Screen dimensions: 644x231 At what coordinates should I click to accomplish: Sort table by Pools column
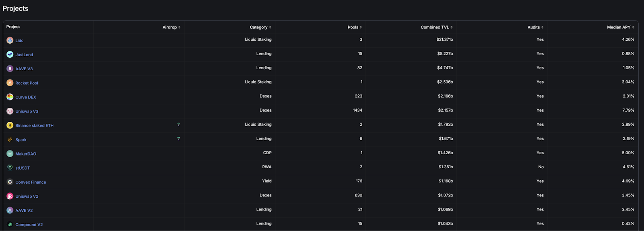pyautogui.click(x=355, y=27)
